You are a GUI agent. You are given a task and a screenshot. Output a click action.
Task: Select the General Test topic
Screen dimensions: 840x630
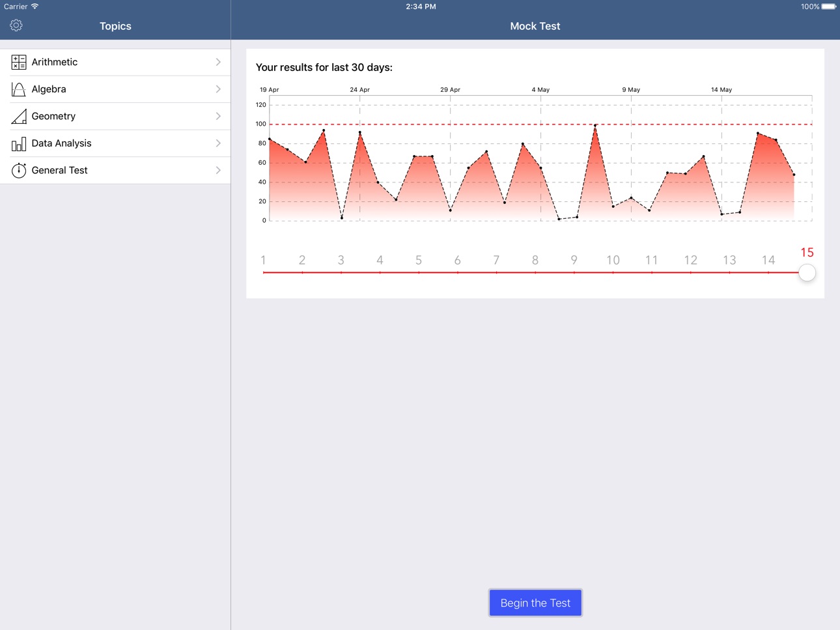115,170
